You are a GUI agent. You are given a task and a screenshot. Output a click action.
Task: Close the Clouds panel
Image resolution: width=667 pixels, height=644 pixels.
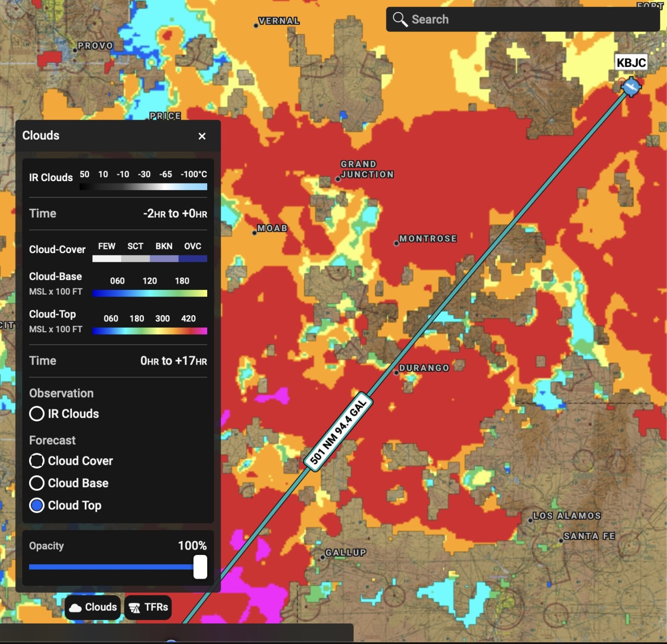[x=202, y=136]
